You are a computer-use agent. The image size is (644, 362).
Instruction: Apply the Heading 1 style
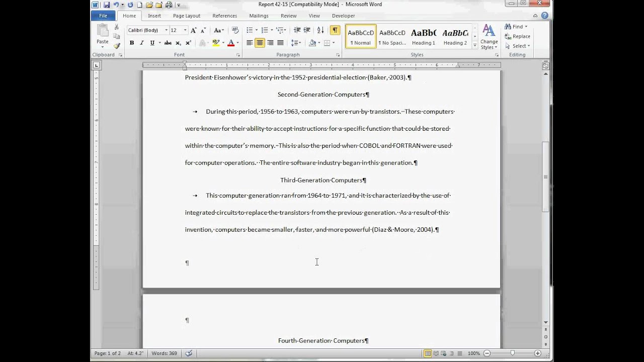click(424, 37)
